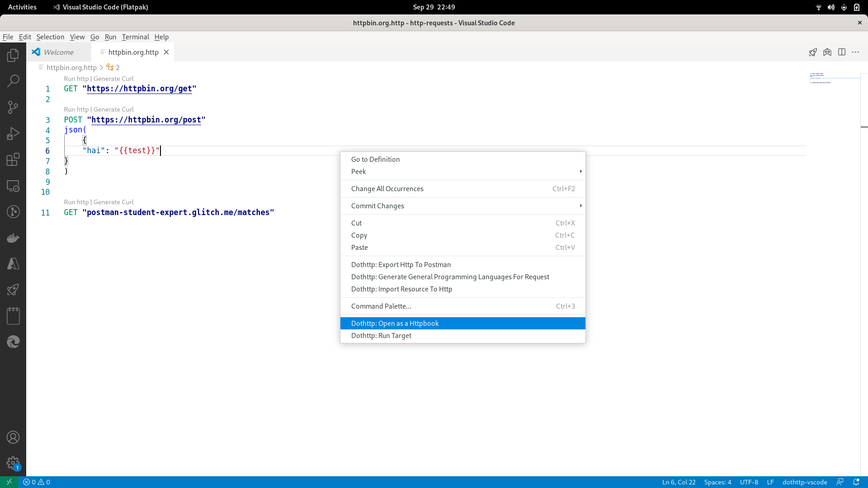Viewport: 868px width, 488px height.
Task: Open the Remote Explorer icon
Action: tap(13, 186)
